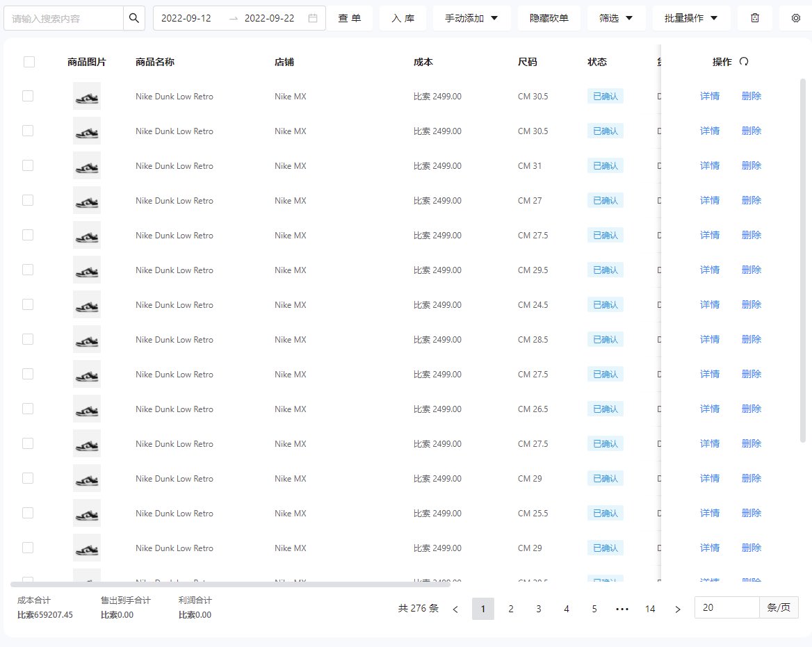Screen dimensions: 812x647
Task: Go to page 5
Action: click(x=594, y=609)
